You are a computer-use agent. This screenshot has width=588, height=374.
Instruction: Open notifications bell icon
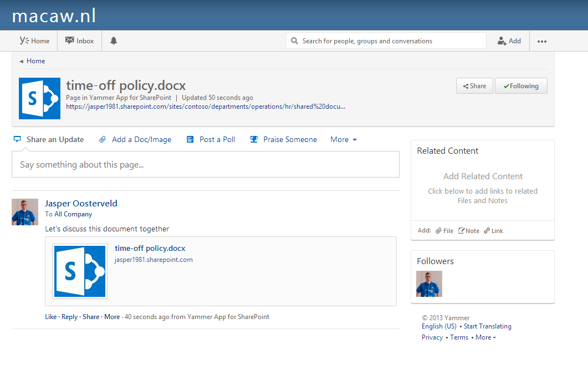click(x=114, y=41)
